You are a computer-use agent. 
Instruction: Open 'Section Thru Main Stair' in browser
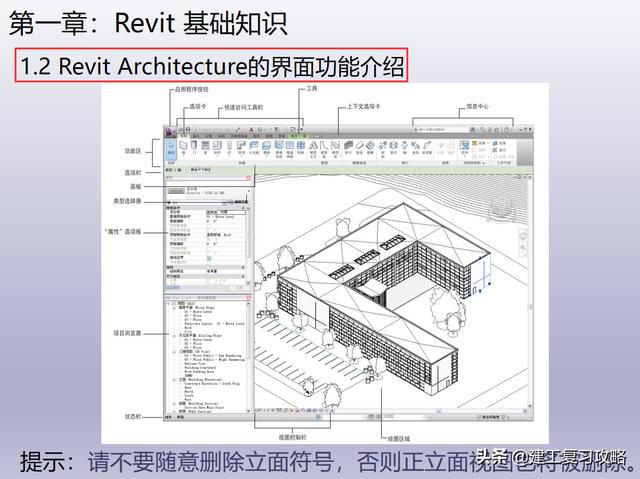(204, 408)
